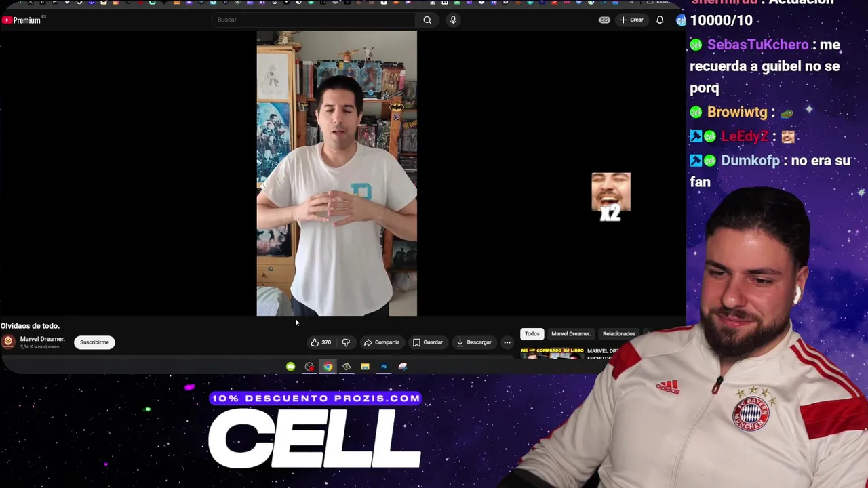
Task: Open the video title Olvidaos de todo.
Action: 31,326
